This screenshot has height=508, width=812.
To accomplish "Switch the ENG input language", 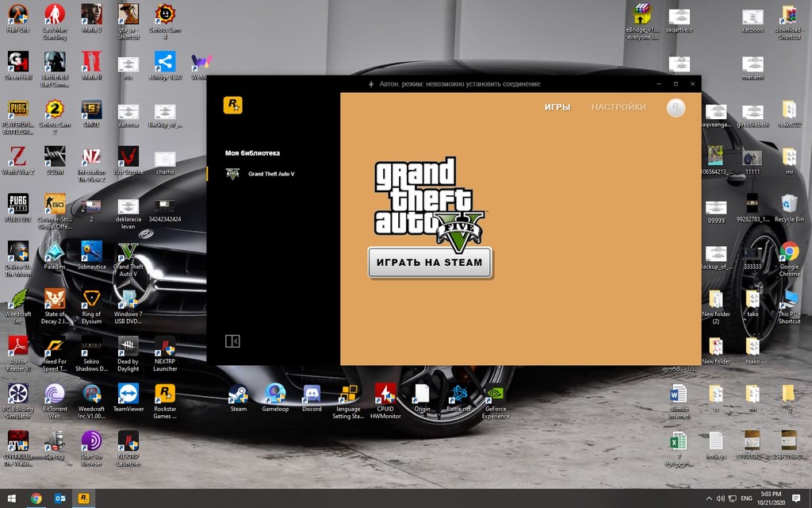I will tap(746, 498).
